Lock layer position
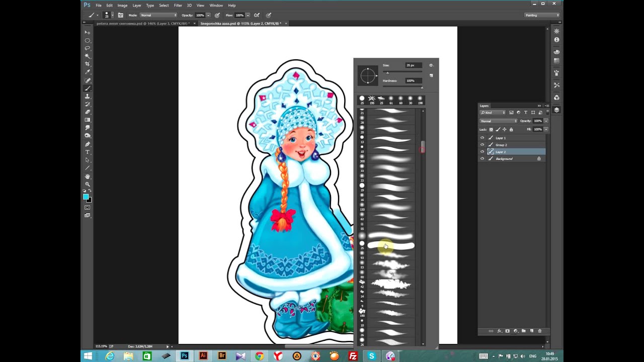644x362 pixels. tap(505, 129)
